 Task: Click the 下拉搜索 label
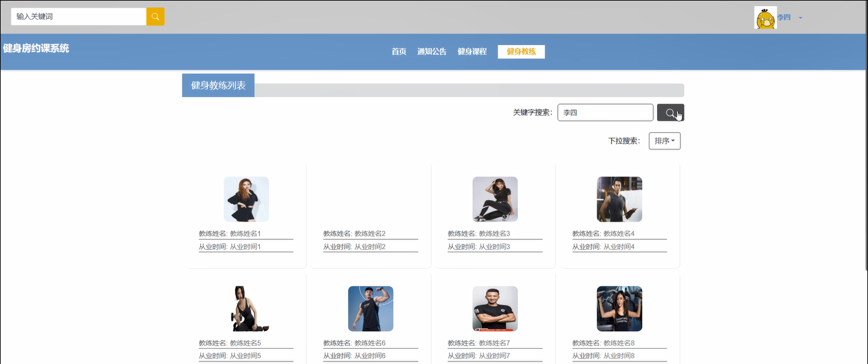624,141
